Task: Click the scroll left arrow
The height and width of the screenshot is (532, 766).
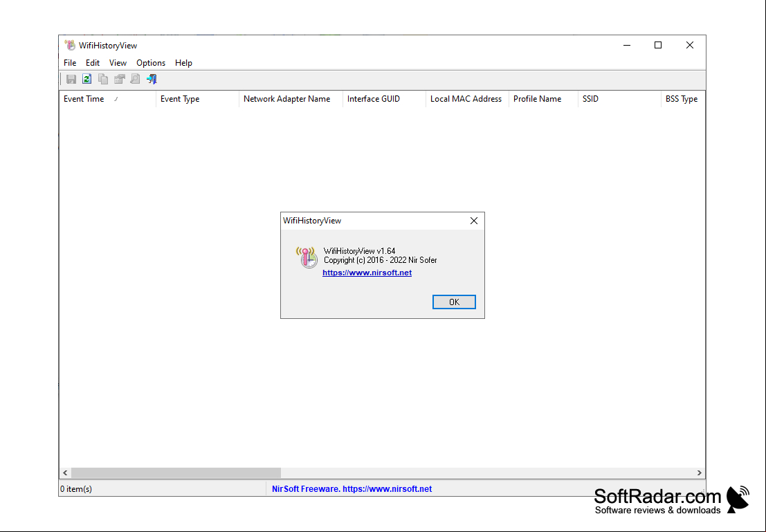Action: coord(66,473)
